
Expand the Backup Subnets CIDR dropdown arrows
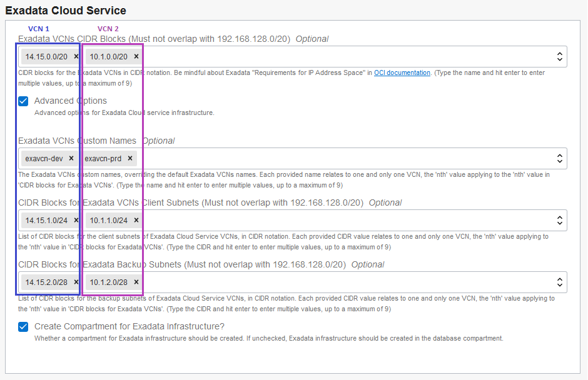coord(559,282)
